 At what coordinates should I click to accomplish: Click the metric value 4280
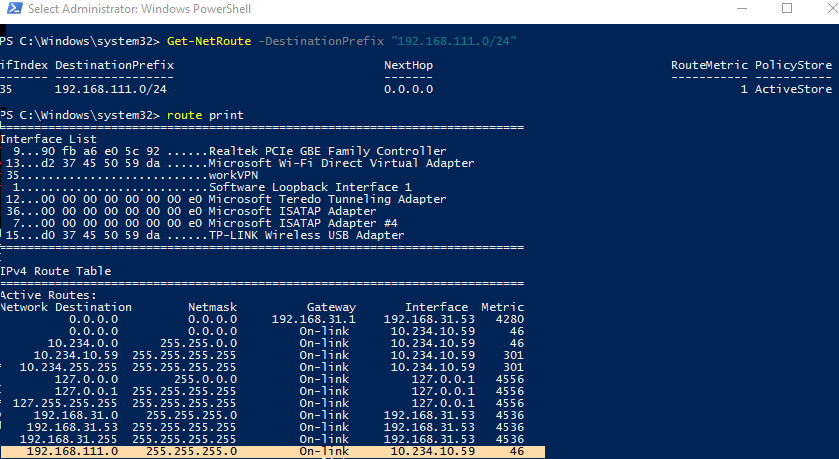tap(510, 319)
